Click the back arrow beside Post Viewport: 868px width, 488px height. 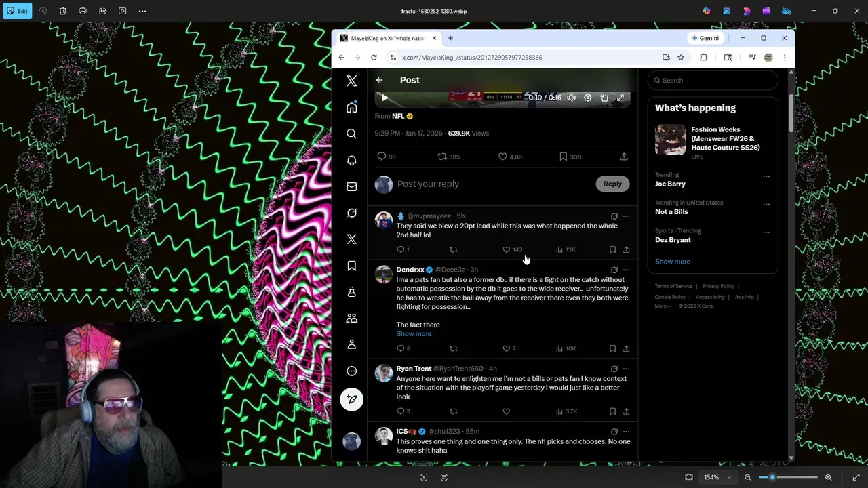379,80
